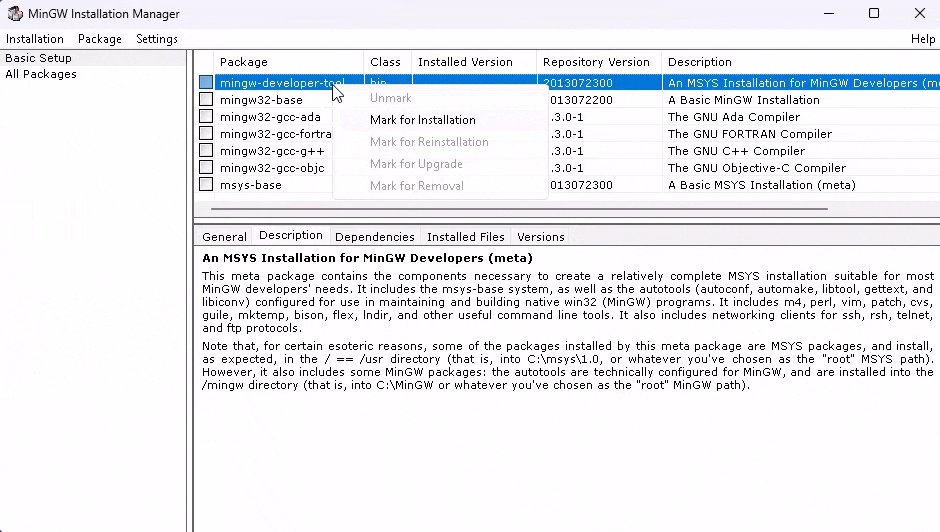Click the Repository Version column header
The height and width of the screenshot is (532, 940).
(598, 62)
